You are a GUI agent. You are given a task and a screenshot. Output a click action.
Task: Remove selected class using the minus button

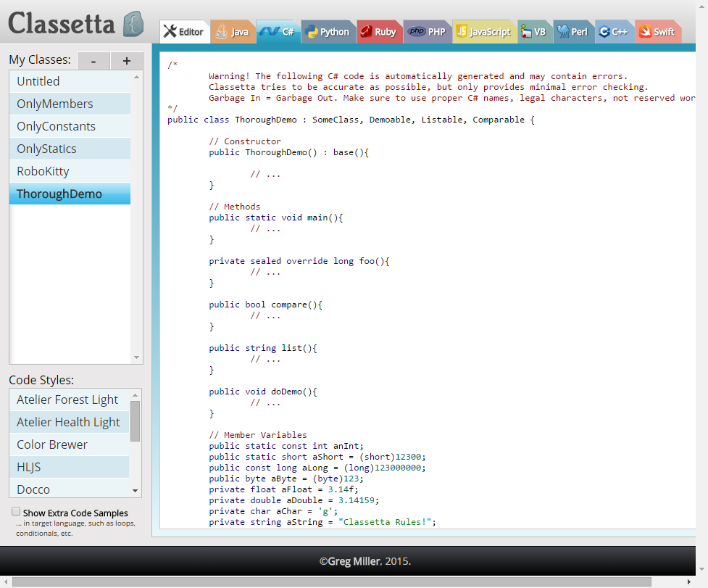click(x=93, y=60)
